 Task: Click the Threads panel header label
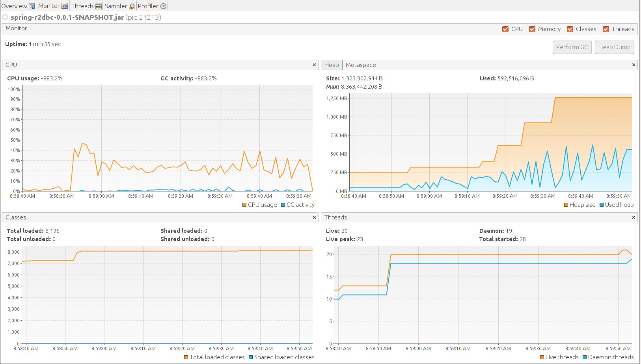[335, 217]
